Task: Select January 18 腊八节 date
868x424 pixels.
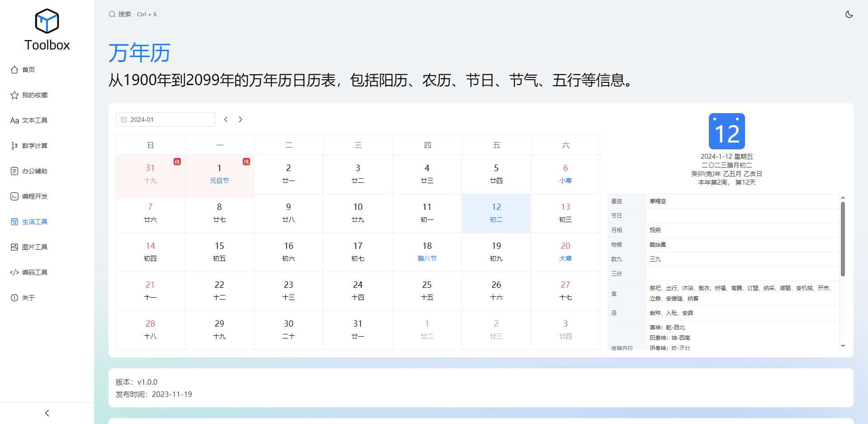Action: pos(427,252)
